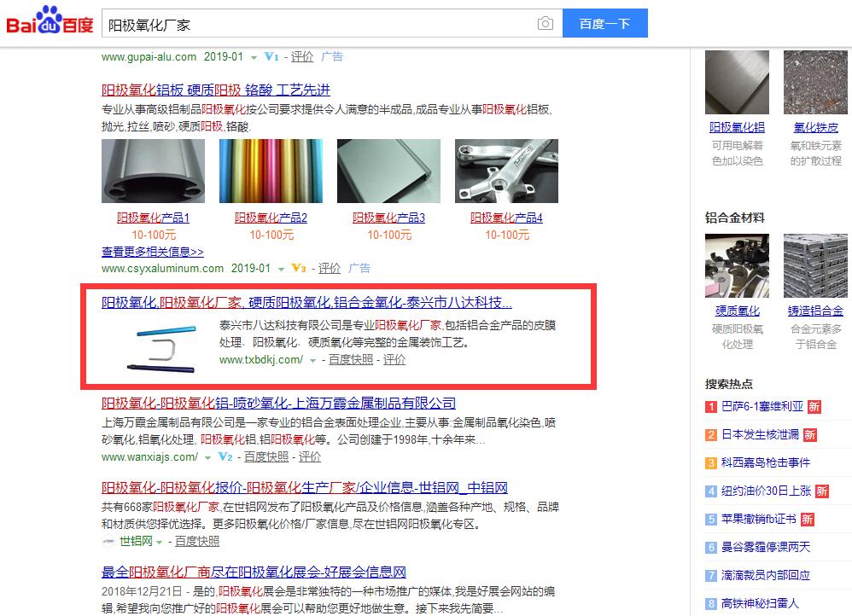Screen dimensions: 852x616
Task: Open hot topic 高铁神秘扫雷人
Action: pos(760,603)
